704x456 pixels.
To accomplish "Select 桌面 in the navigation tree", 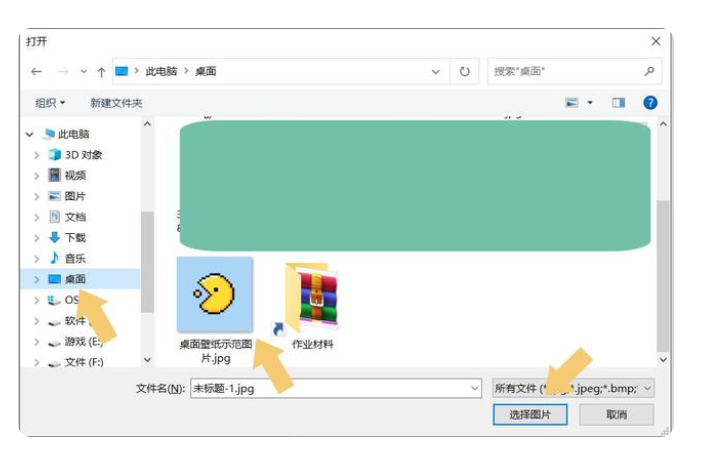I will pos(75,279).
